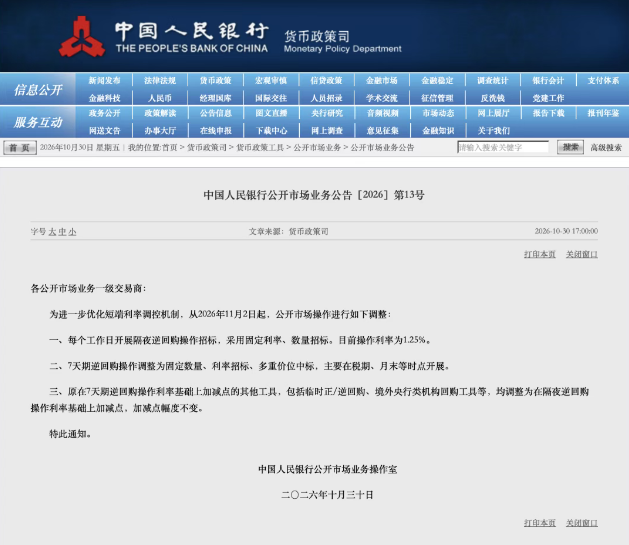Open the 下载中心 section

[271, 131]
